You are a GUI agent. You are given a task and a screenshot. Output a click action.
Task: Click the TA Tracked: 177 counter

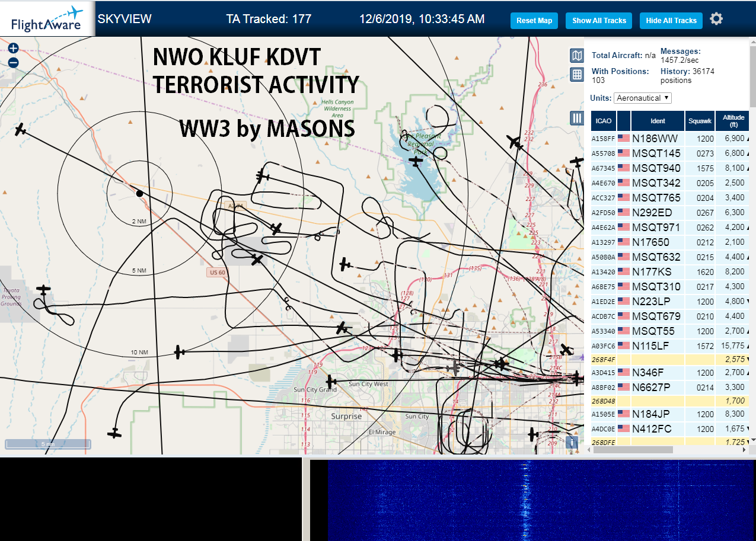269,19
